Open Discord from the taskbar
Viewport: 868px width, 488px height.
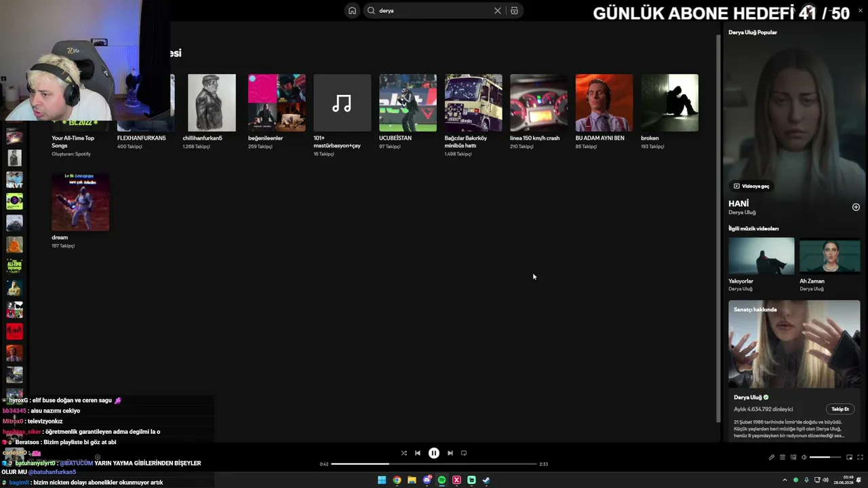(x=427, y=480)
